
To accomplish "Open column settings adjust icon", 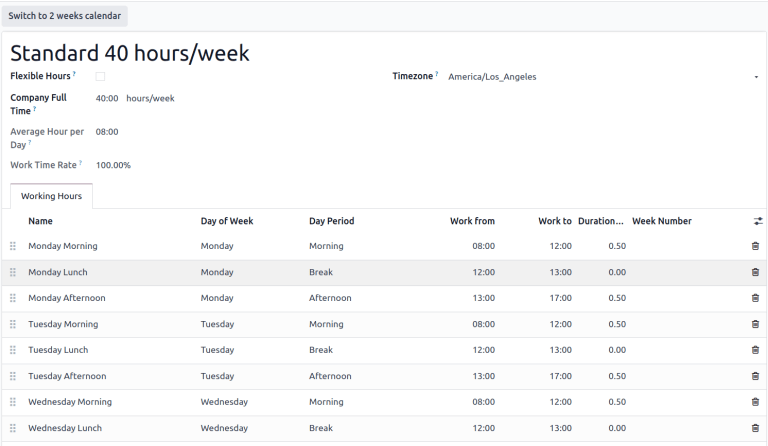I will 757,221.
